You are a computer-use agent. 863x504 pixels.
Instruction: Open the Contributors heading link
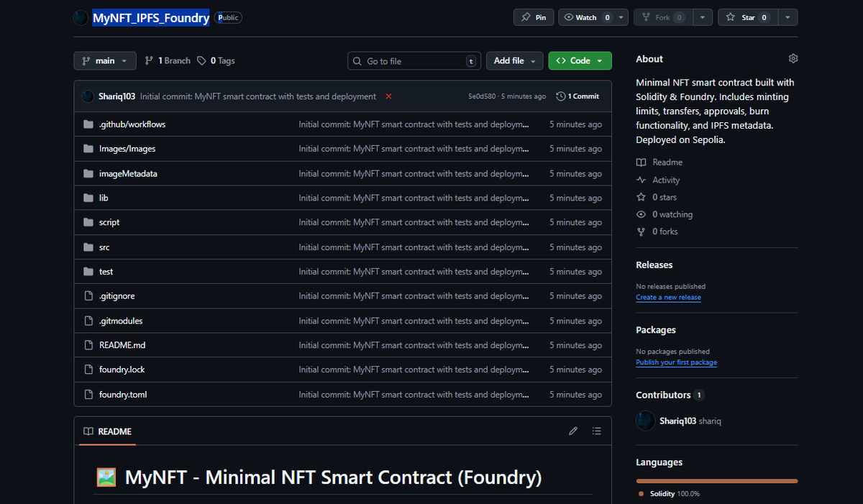(x=670, y=395)
